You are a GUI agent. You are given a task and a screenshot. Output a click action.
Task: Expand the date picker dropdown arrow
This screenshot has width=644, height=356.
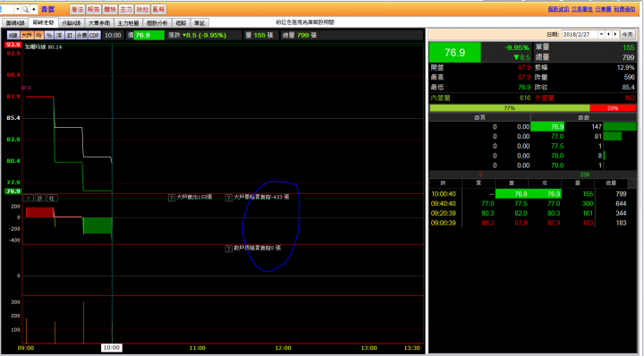click(601, 35)
